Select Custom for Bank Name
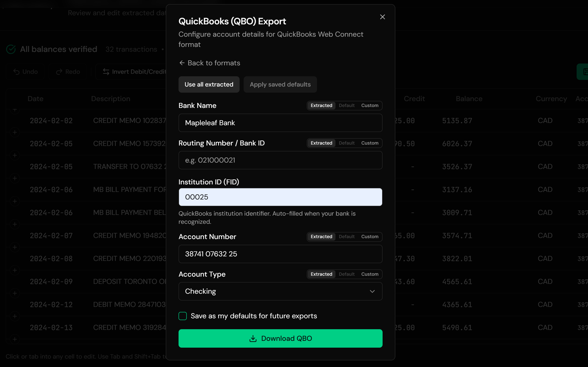 [370, 105]
